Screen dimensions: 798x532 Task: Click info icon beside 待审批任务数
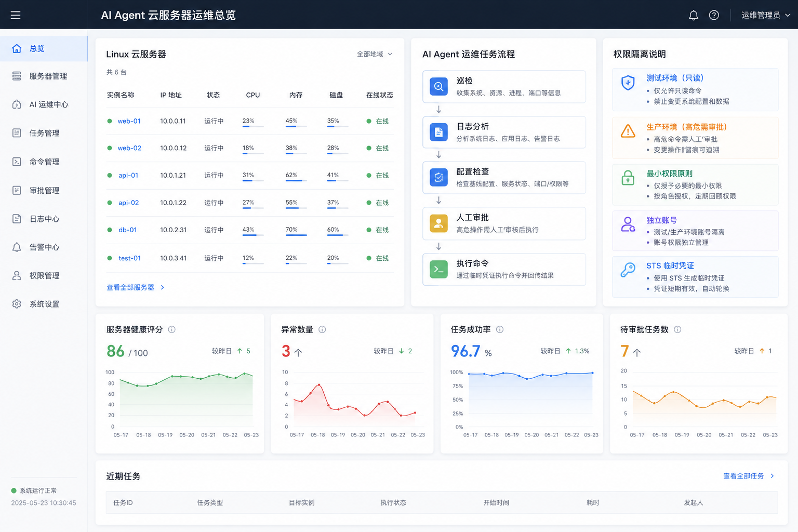677,329
